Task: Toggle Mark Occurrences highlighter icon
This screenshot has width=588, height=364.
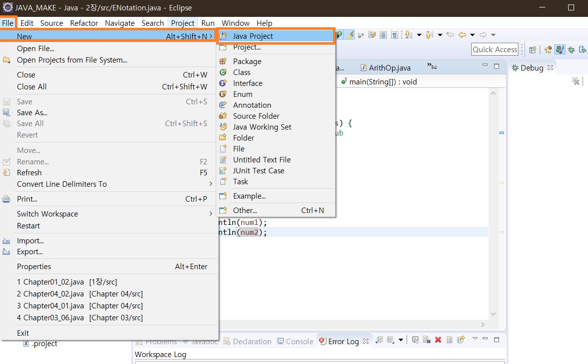Action: pyautogui.click(x=350, y=35)
